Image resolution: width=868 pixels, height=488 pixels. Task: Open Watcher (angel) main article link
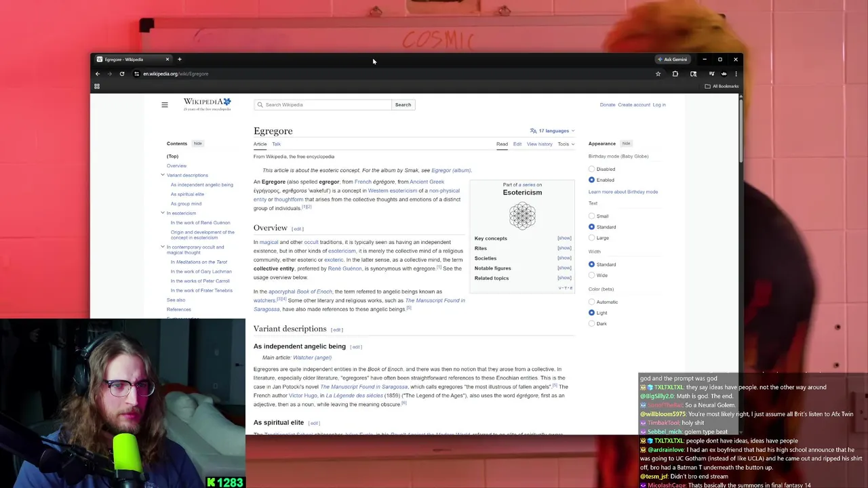pyautogui.click(x=312, y=358)
